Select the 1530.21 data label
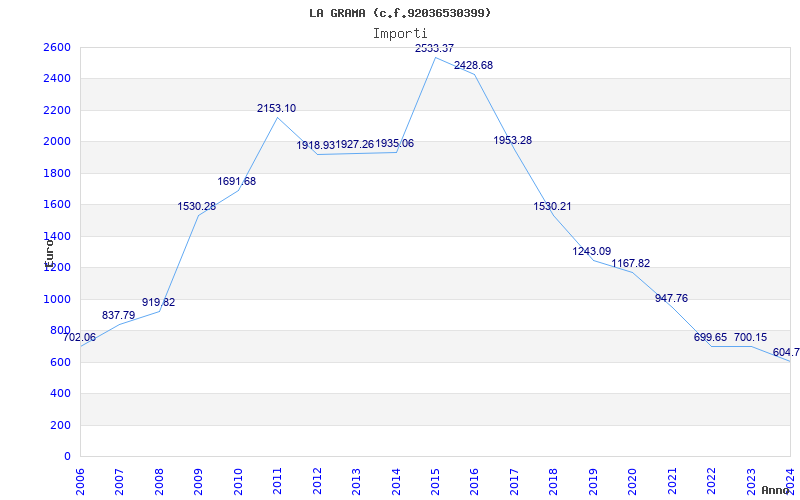This screenshot has width=800, height=500. tap(553, 207)
